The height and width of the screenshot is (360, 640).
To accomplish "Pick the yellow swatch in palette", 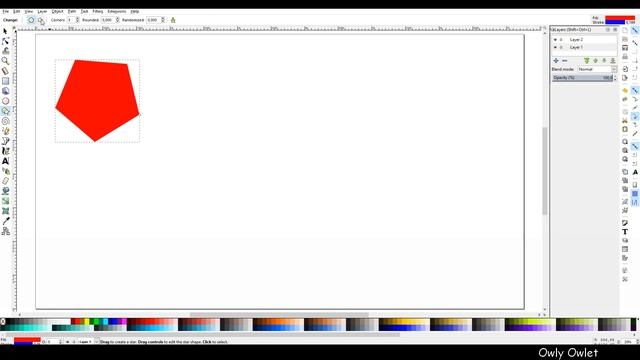I will click(x=87, y=322).
